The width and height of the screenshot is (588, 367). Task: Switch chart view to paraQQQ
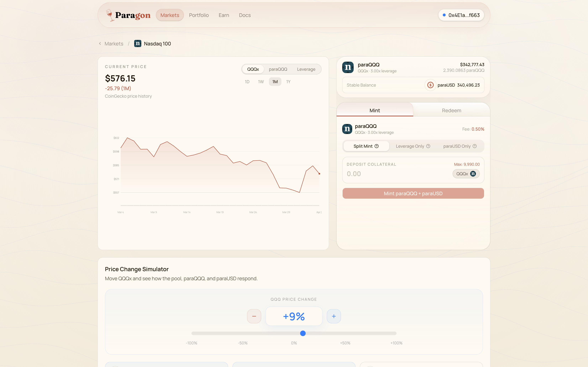pyautogui.click(x=278, y=69)
